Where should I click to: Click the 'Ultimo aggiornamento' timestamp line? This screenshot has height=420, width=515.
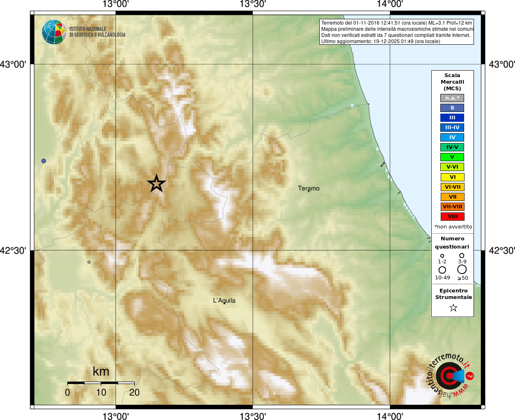[380, 41]
